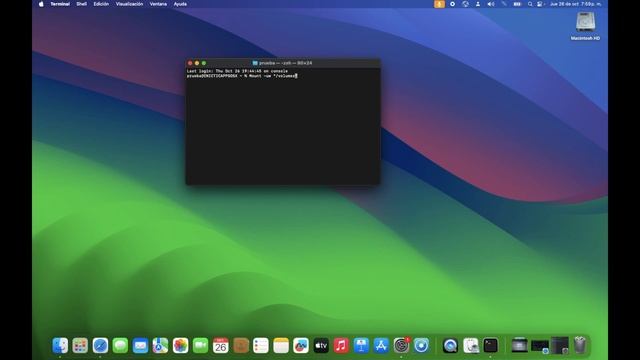The image size is (640, 360).
Task: Close the Terminal window with the red button
Action: pyautogui.click(x=190, y=63)
